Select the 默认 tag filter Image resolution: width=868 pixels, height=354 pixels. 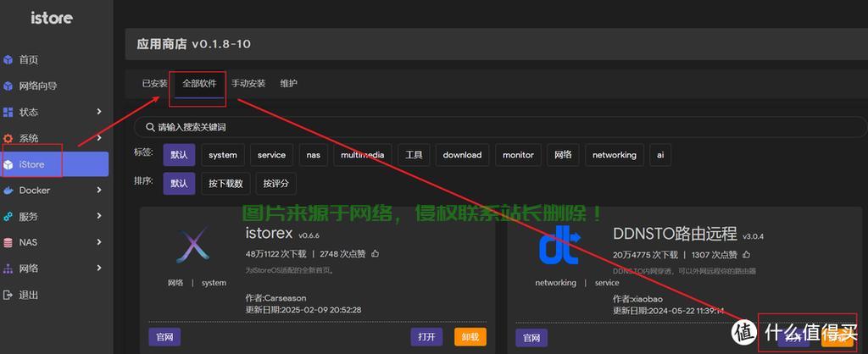(179, 155)
